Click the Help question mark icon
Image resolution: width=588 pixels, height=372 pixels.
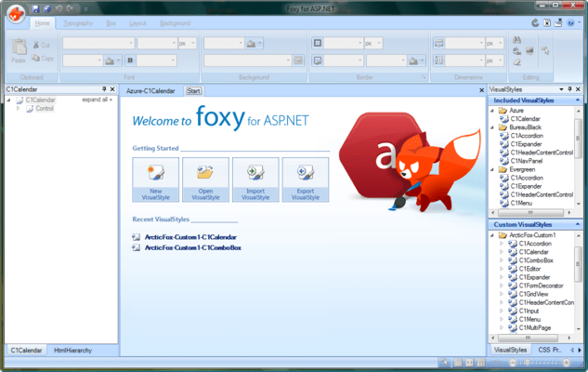pyautogui.click(x=570, y=23)
